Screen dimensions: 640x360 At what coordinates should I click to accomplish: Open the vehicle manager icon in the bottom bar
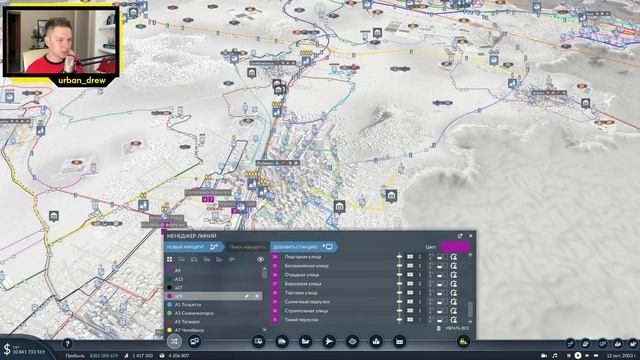point(195,341)
